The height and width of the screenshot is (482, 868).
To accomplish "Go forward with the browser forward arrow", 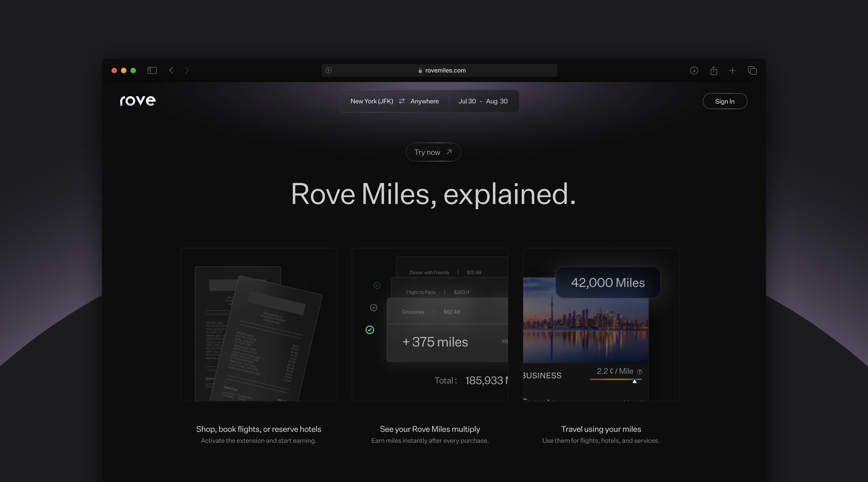I will [x=187, y=70].
